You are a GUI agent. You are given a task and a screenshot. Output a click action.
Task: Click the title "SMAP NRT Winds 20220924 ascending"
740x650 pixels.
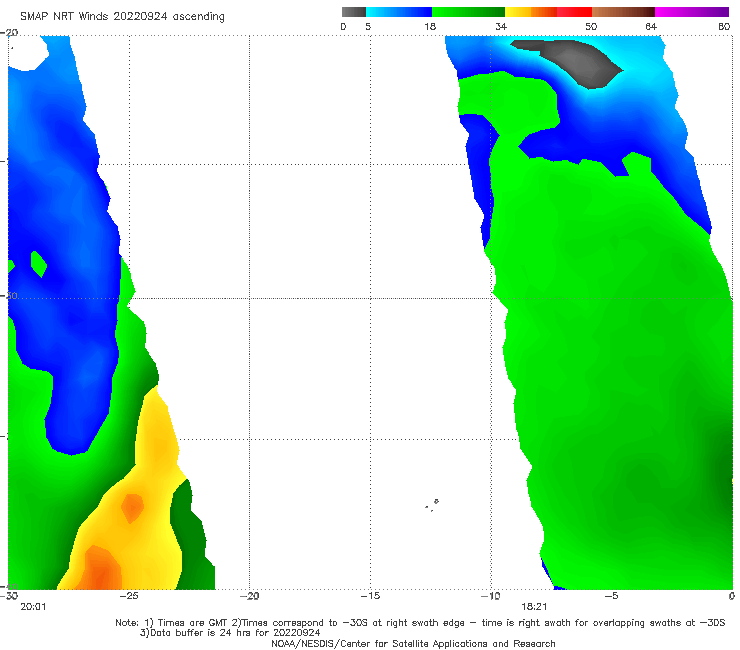[122, 17]
